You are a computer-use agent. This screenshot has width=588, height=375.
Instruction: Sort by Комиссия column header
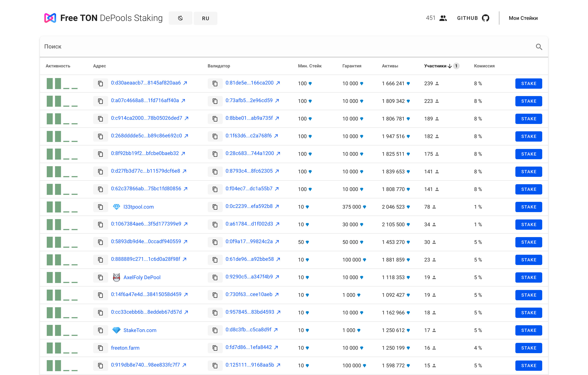pos(484,66)
